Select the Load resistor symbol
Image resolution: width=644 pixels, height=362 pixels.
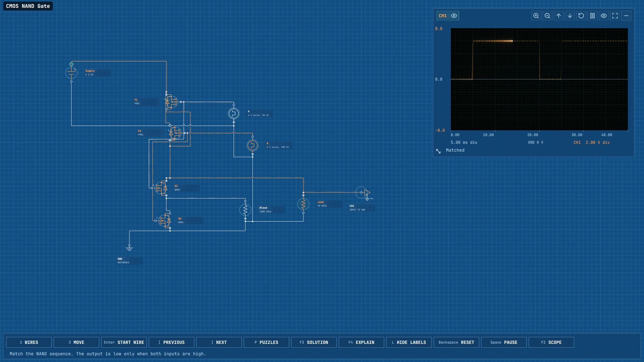coord(303,204)
